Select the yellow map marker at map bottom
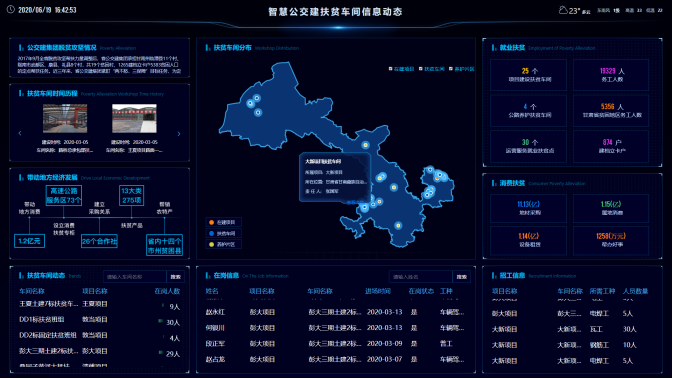Image resolution: width=673 pixels, height=379 pixels. [398, 225]
